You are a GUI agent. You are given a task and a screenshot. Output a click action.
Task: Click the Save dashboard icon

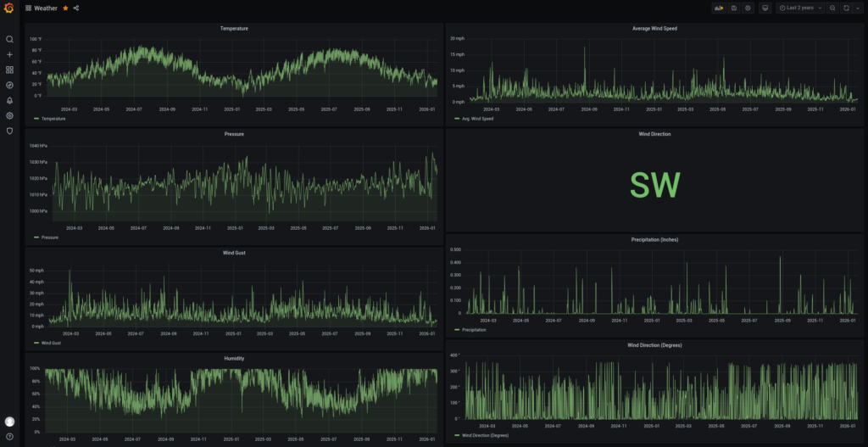733,8
